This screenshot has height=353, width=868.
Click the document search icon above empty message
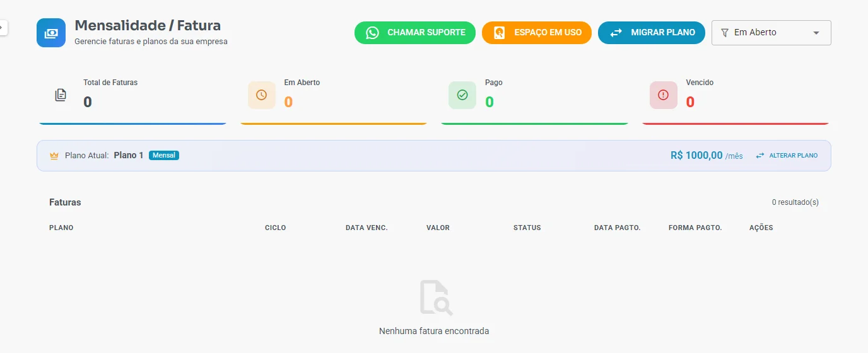coord(437,298)
